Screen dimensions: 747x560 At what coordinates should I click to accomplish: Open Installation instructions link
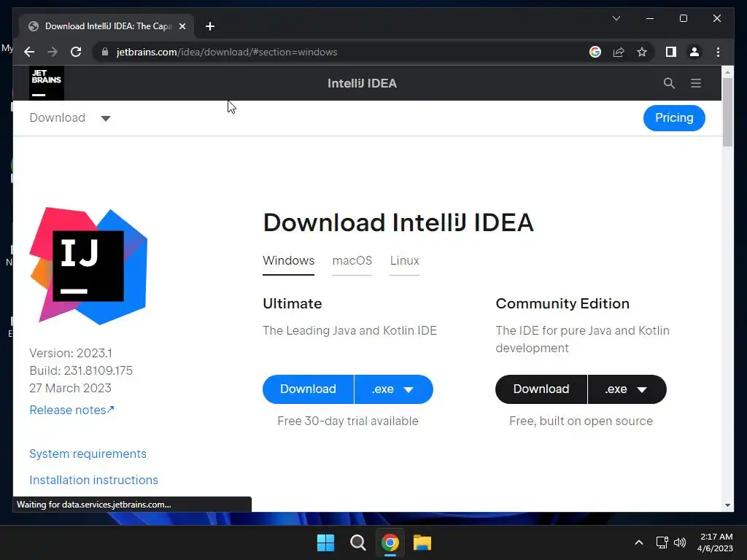(94, 480)
